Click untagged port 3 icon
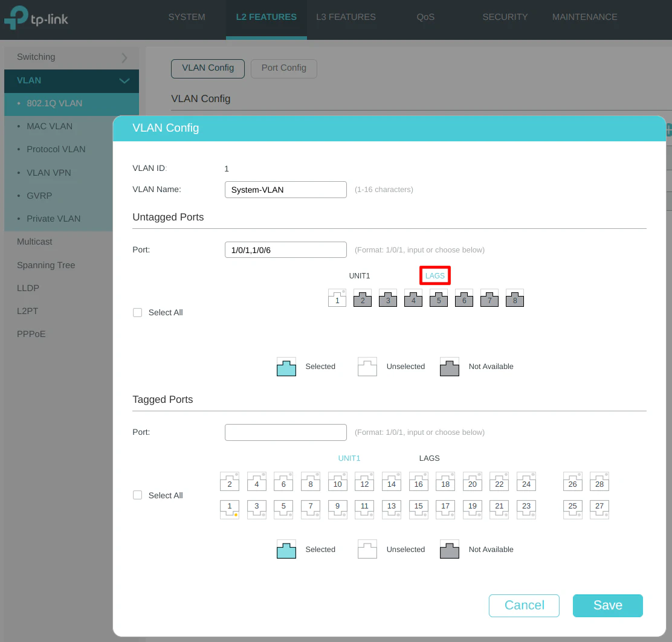This screenshot has height=642, width=672. [388, 298]
